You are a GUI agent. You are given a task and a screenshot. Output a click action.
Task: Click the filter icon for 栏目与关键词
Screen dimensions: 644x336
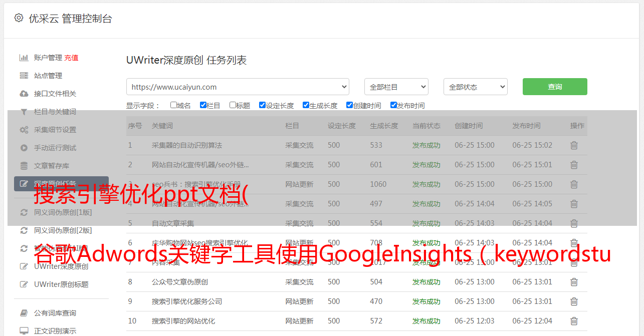tap(24, 112)
